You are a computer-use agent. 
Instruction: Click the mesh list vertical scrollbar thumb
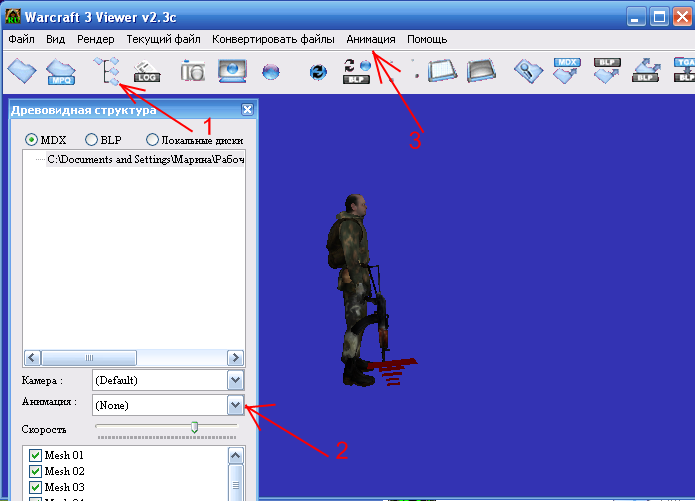pos(236,485)
